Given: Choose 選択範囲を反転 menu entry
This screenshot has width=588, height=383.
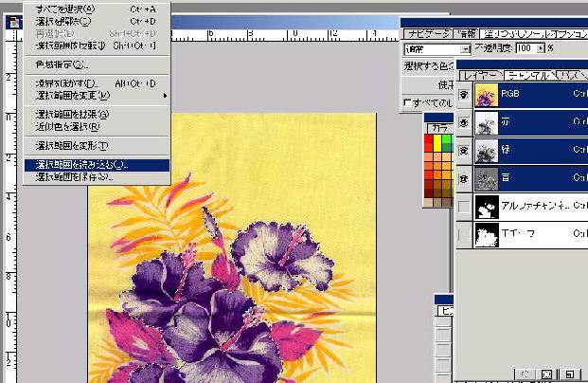Looking at the screenshot, I should tap(97, 46).
